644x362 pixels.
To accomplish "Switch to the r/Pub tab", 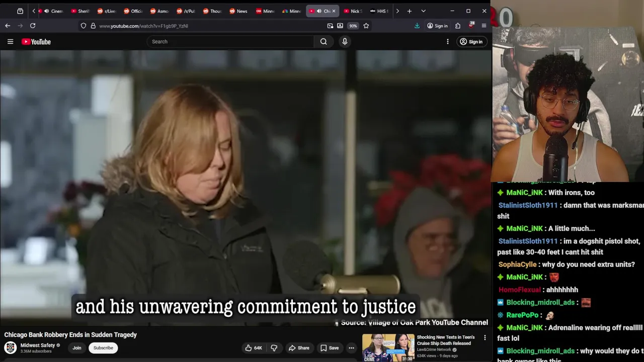I will [186, 11].
